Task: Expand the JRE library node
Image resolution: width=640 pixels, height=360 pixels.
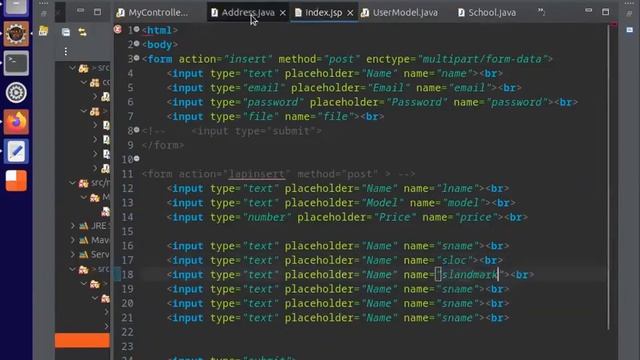Action: coord(73,226)
